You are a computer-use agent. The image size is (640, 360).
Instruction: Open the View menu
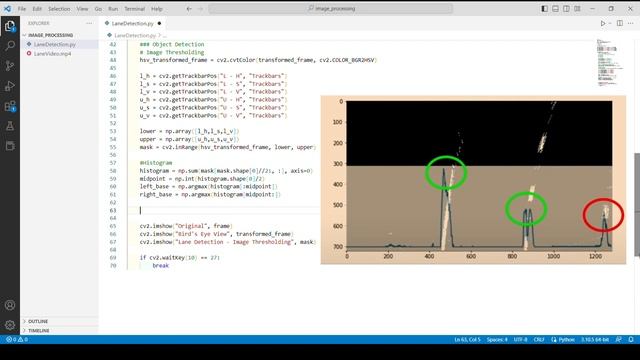[82, 9]
